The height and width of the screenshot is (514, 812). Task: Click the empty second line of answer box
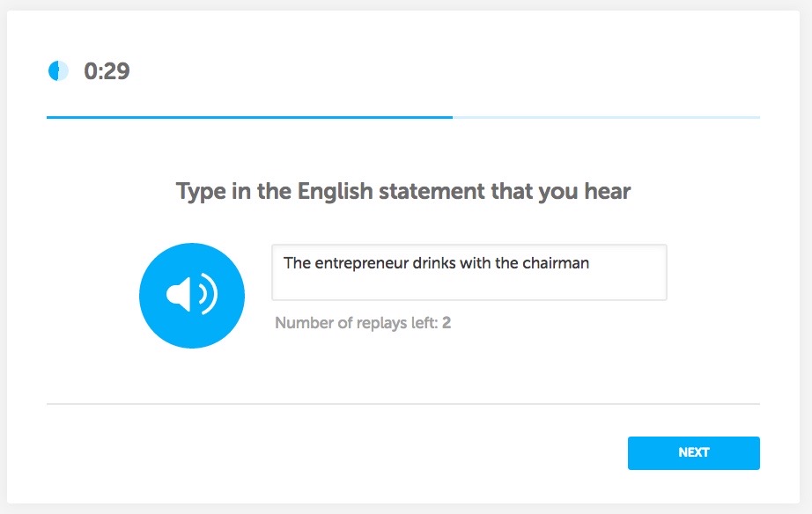[469, 286]
